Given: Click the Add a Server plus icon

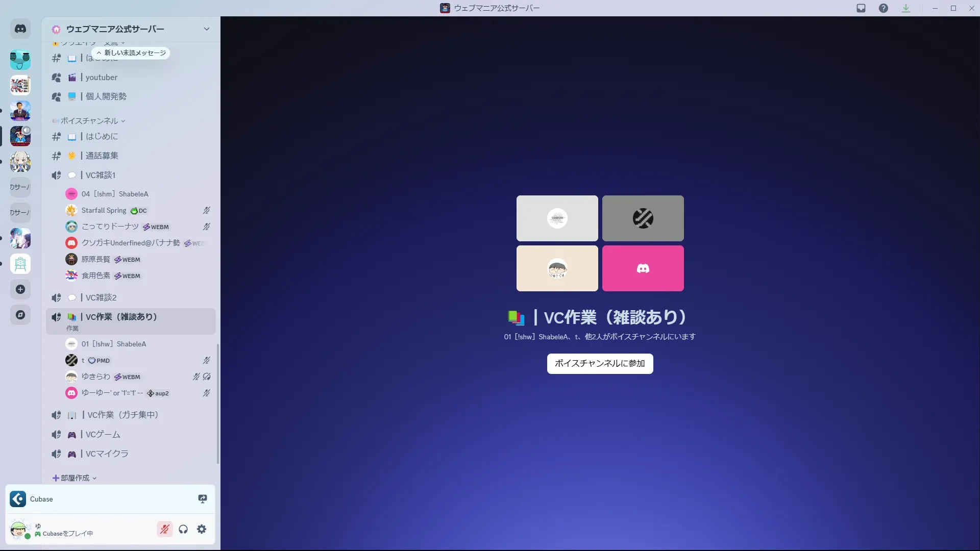Looking at the screenshot, I should pos(20,289).
